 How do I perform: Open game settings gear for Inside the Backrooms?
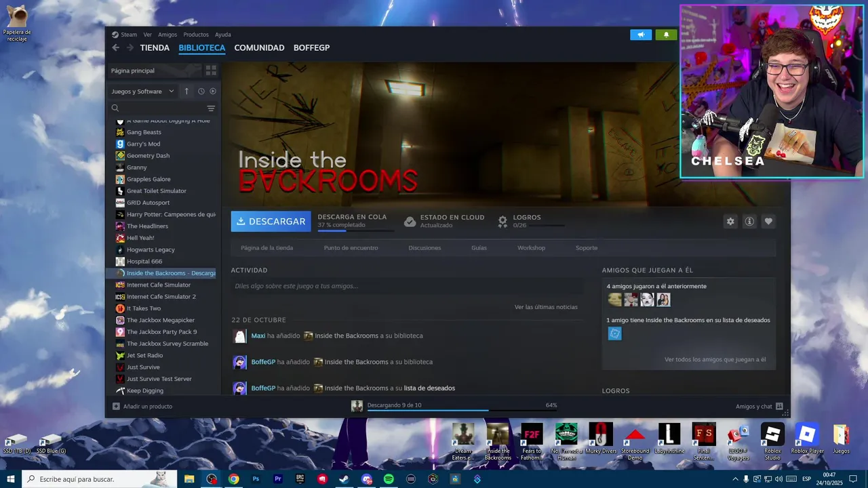(730, 222)
